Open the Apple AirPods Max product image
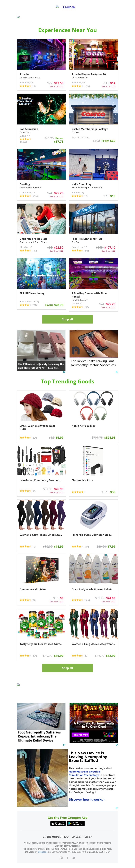 pyautogui.click(x=93, y=406)
